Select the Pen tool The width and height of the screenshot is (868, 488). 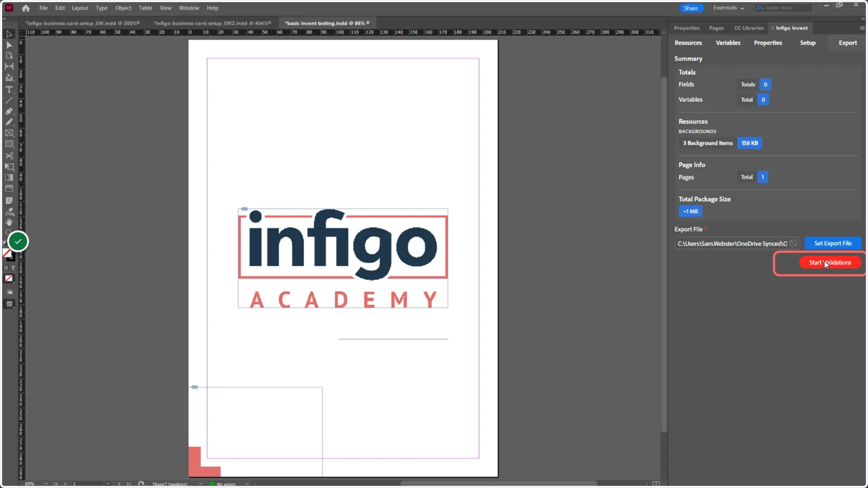[9, 111]
